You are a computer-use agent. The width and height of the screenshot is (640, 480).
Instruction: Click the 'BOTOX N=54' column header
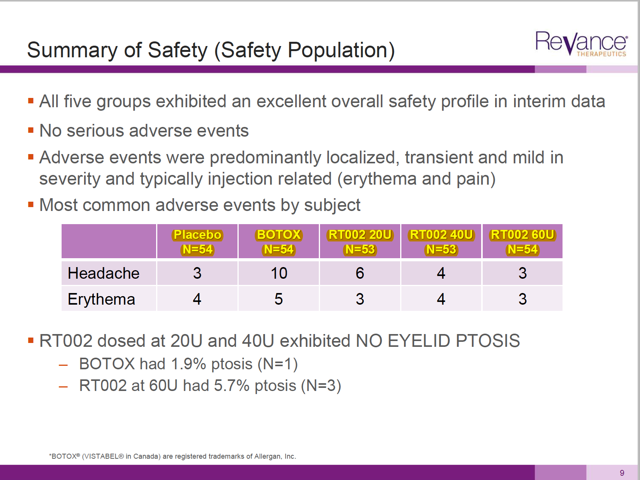point(278,242)
